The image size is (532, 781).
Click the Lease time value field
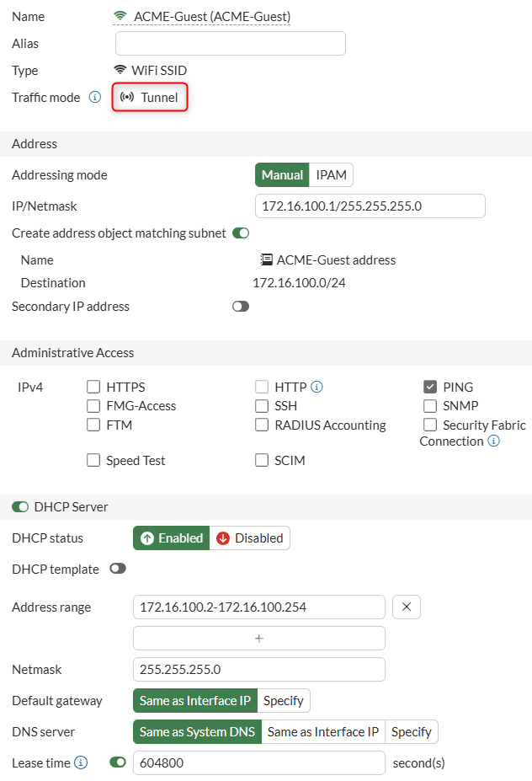pos(258,762)
